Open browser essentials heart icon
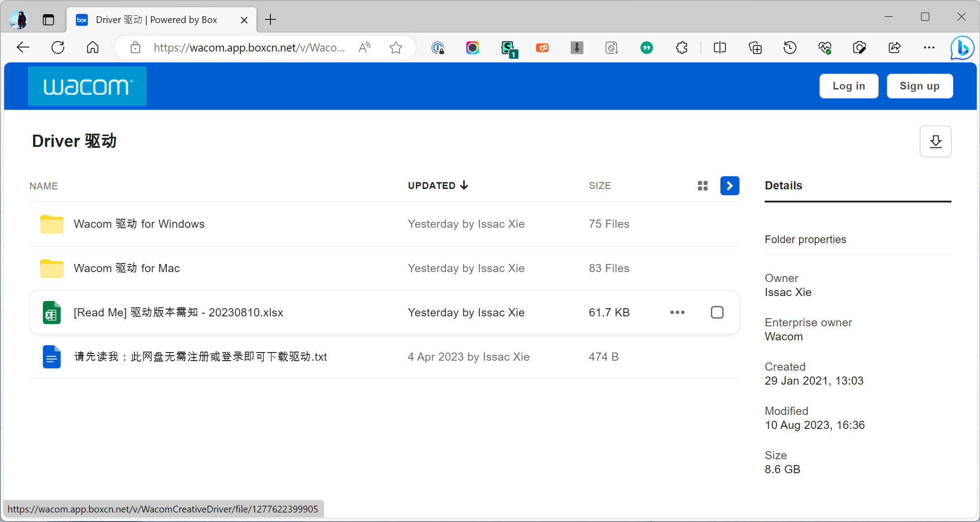This screenshot has height=522, width=980. point(824,47)
